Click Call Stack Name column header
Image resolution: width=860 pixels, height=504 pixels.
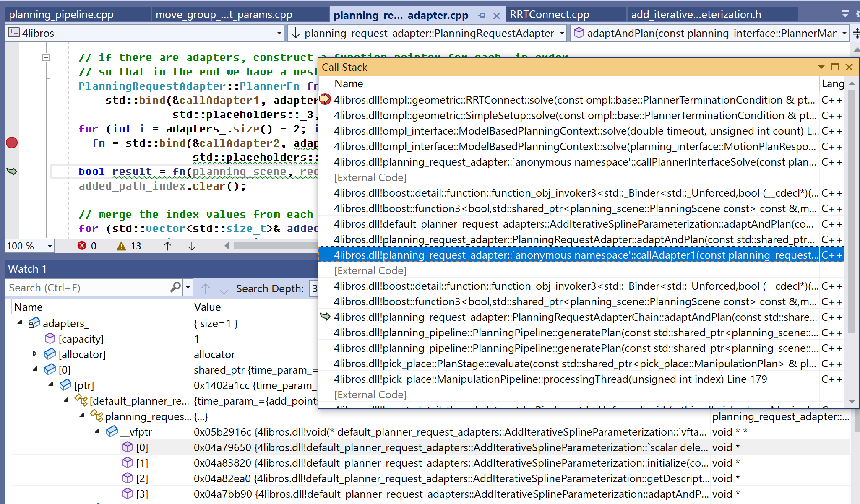tap(575, 83)
